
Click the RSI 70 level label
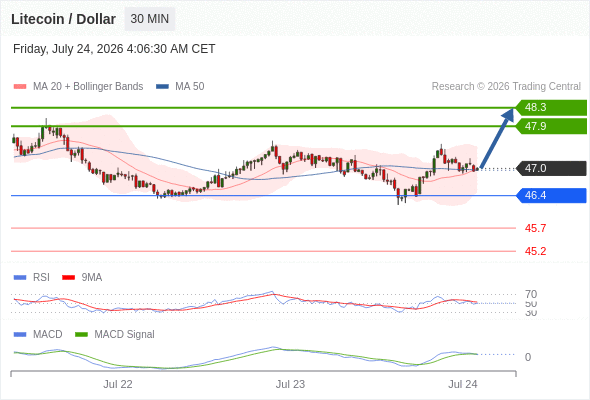tap(531, 294)
